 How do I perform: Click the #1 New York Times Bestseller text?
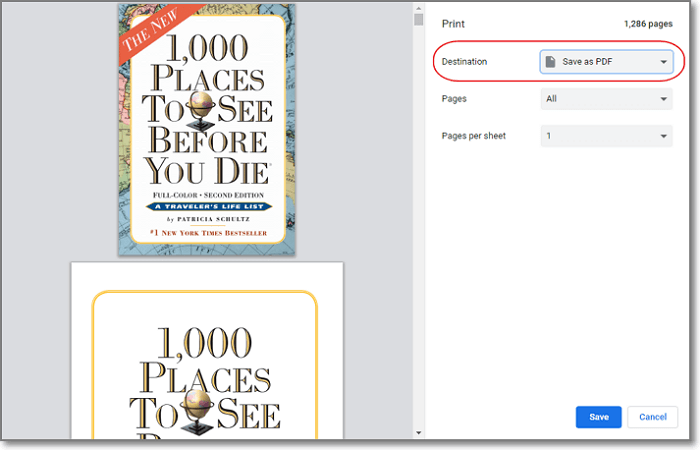click(x=205, y=232)
